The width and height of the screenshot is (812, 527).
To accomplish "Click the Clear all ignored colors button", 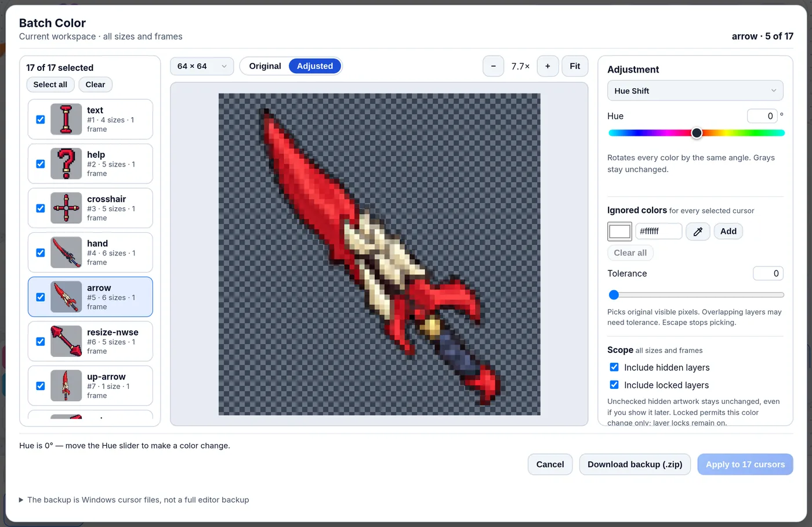I will [x=630, y=253].
